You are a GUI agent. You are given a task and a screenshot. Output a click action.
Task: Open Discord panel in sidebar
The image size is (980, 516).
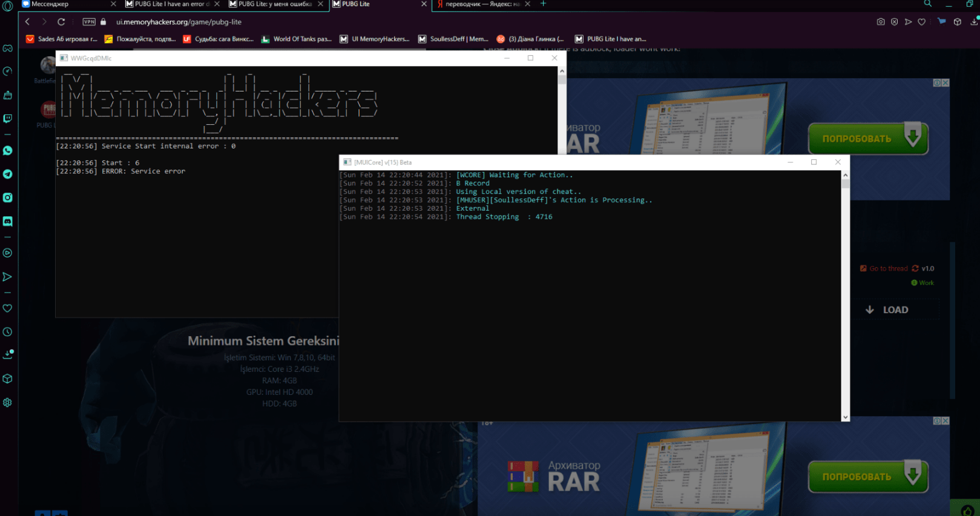(7, 221)
